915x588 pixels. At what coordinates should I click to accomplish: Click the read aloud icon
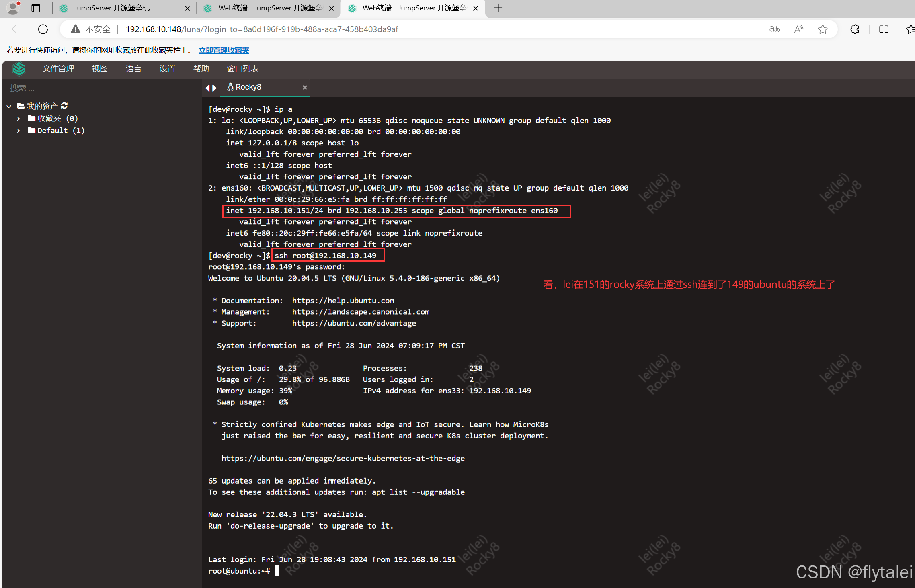pyautogui.click(x=798, y=29)
